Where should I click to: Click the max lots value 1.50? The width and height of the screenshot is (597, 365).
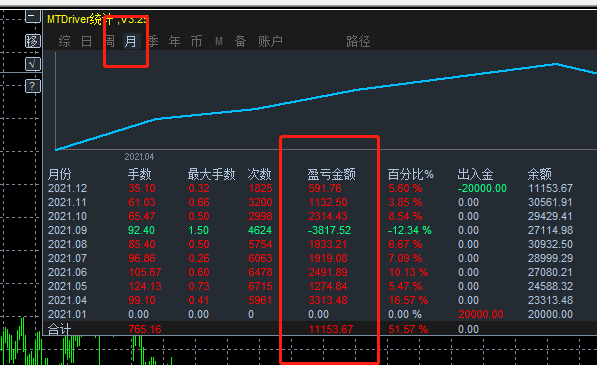click(199, 231)
